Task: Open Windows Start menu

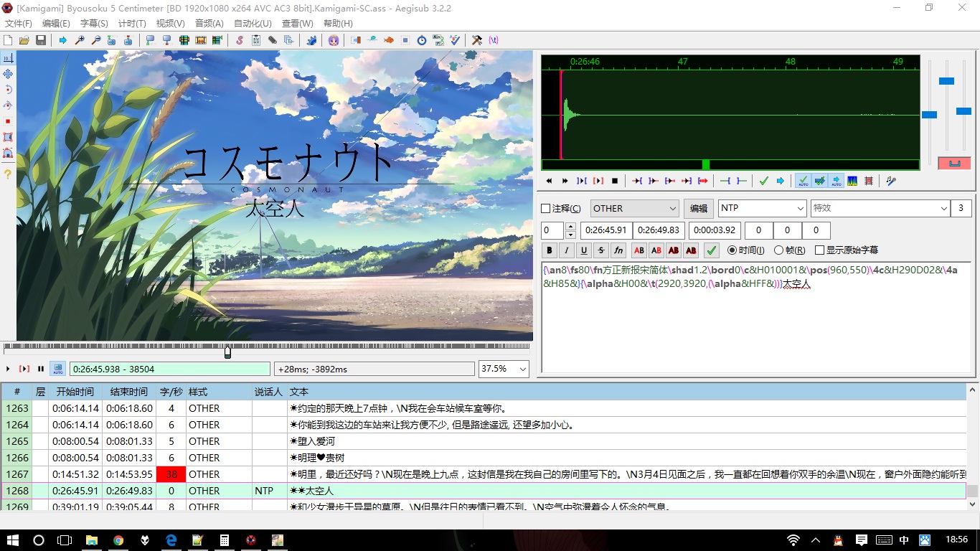Action: point(13,540)
